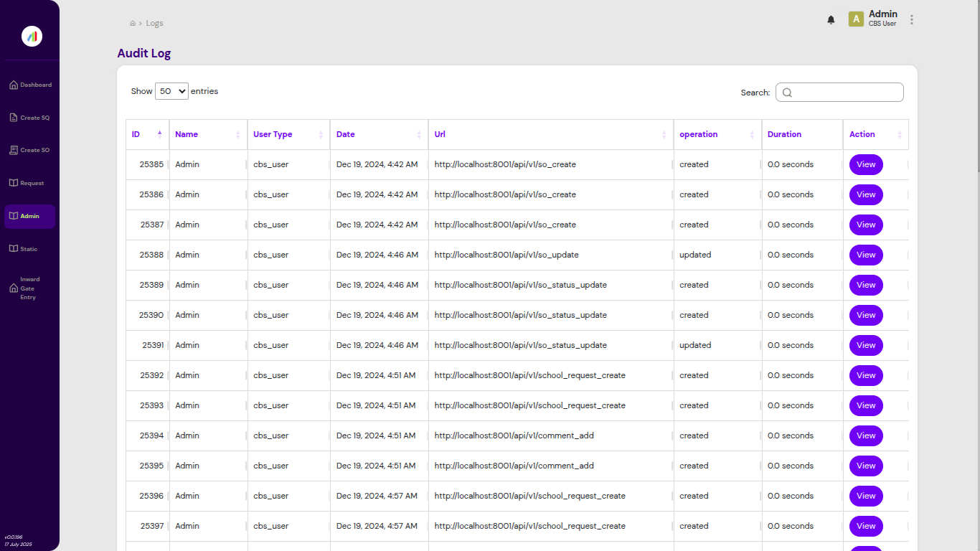The height and width of the screenshot is (551, 980).
Task: Open the three-dot menu beside Admin profile
Action: (911, 19)
